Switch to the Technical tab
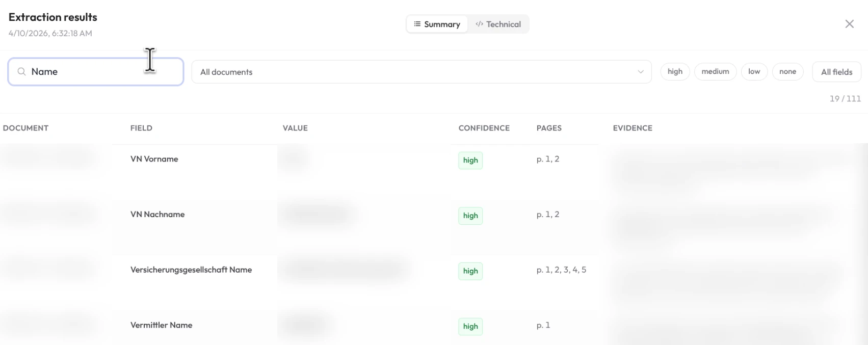Viewport: 868px width, 345px height. click(498, 24)
